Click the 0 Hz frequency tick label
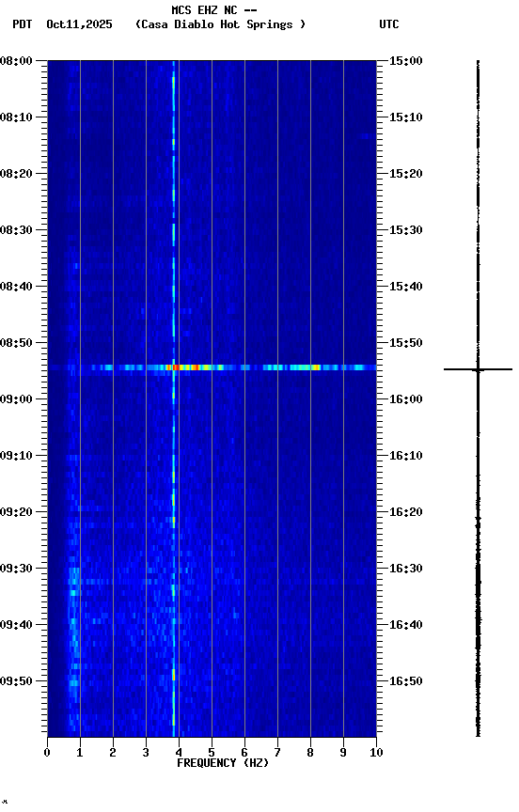 point(47,753)
